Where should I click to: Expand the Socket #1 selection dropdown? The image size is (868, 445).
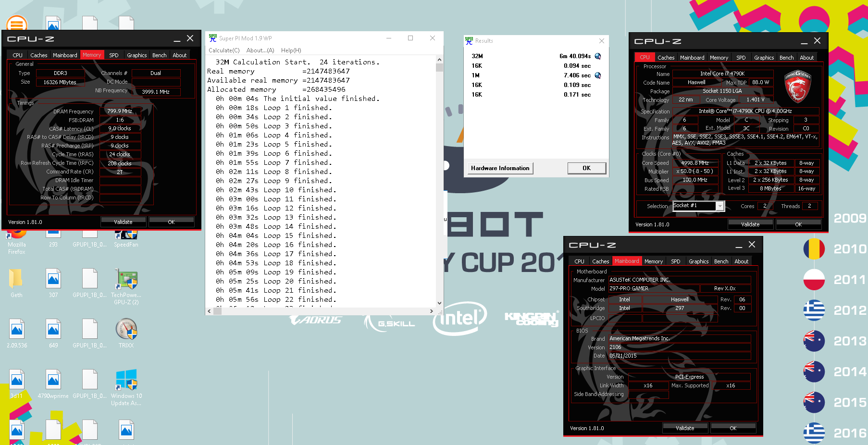(x=720, y=206)
